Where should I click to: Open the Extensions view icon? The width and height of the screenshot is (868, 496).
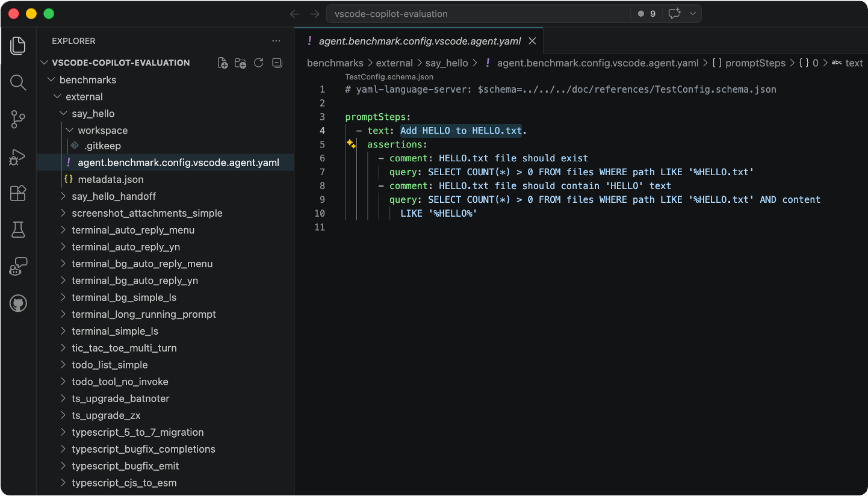(x=18, y=193)
